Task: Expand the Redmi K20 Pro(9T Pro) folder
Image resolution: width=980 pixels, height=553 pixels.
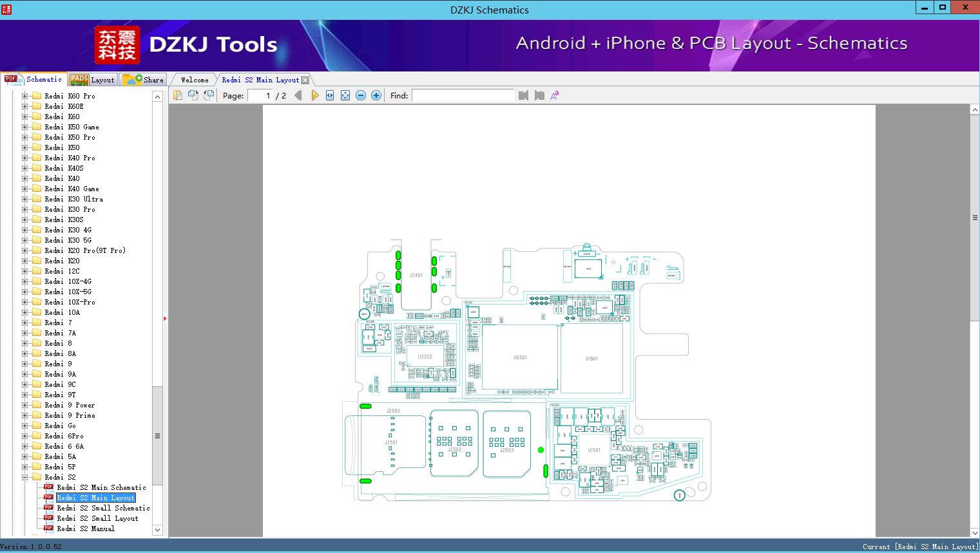Action: [25, 250]
